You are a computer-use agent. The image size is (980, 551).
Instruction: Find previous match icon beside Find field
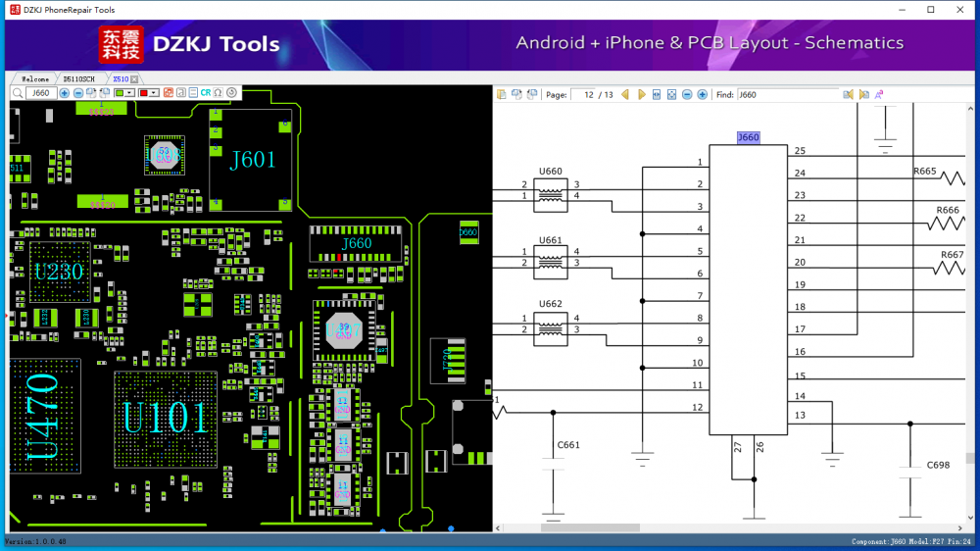pos(849,95)
